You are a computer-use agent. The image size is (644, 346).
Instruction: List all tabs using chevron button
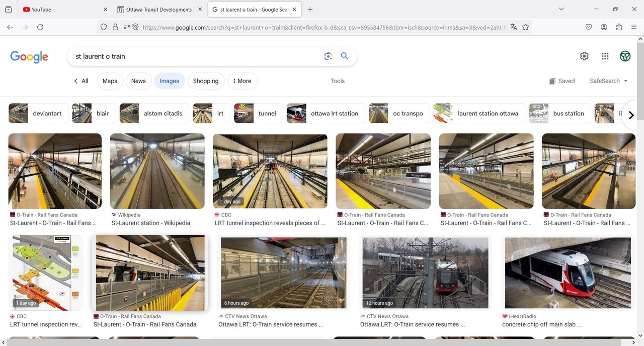click(x=561, y=9)
